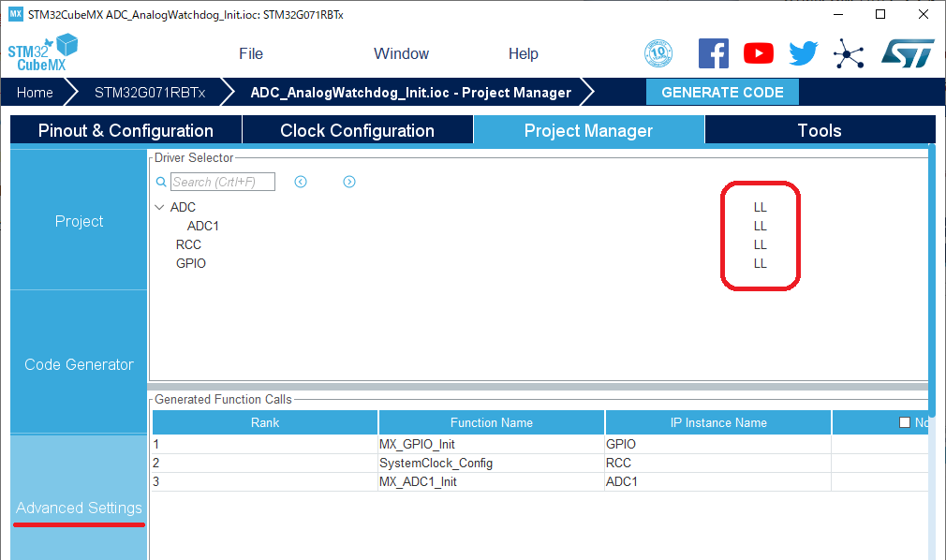Viewport: 946px width, 560px height.
Task: Select RCC in the driver tree
Action: point(189,244)
